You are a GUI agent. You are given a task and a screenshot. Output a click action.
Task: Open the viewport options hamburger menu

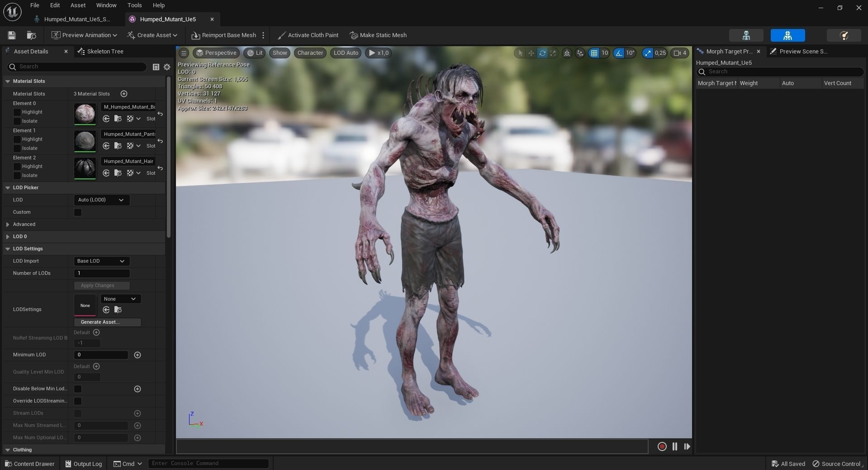184,53
